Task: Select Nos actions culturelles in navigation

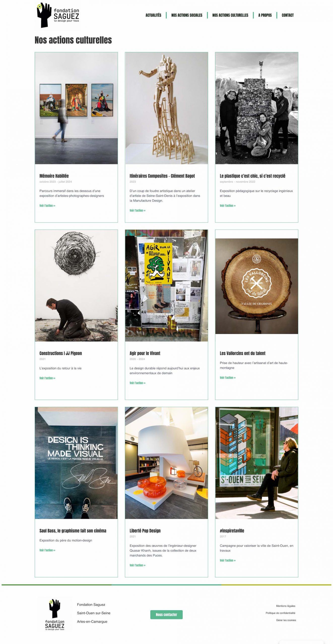Action: tap(230, 15)
